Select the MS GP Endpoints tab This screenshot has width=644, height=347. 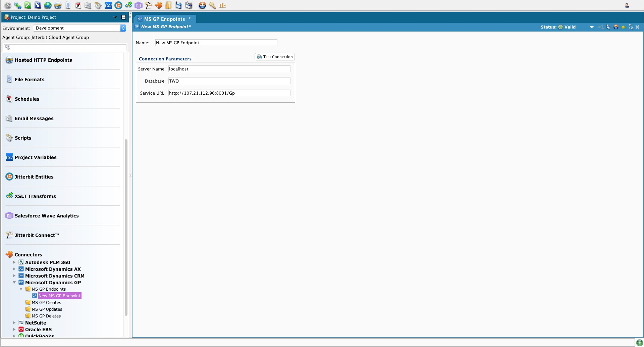click(164, 19)
